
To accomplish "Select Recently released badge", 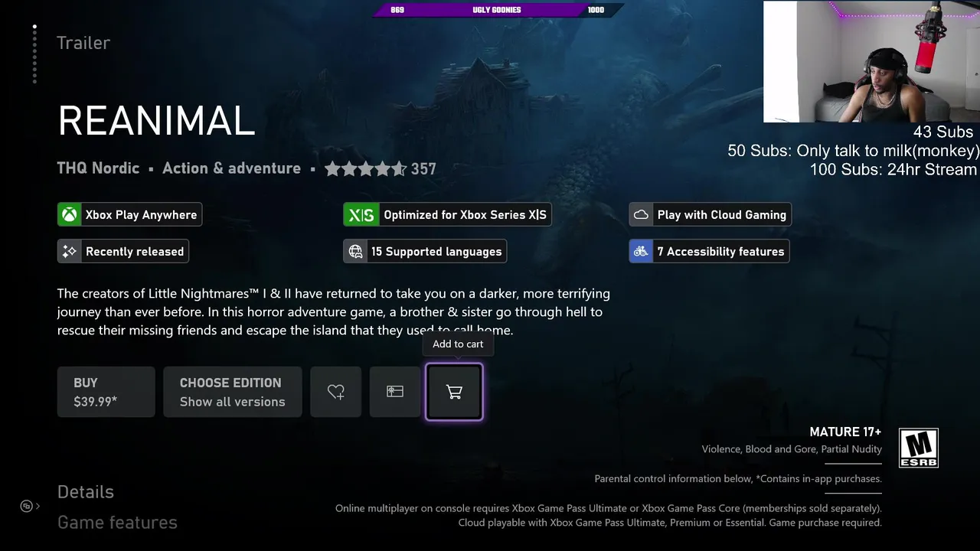I will tap(123, 251).
